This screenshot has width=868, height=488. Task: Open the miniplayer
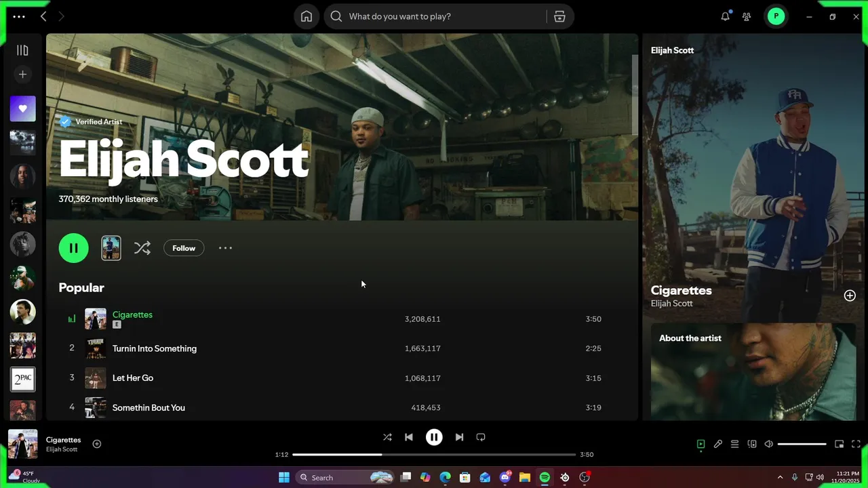(839, 444)
